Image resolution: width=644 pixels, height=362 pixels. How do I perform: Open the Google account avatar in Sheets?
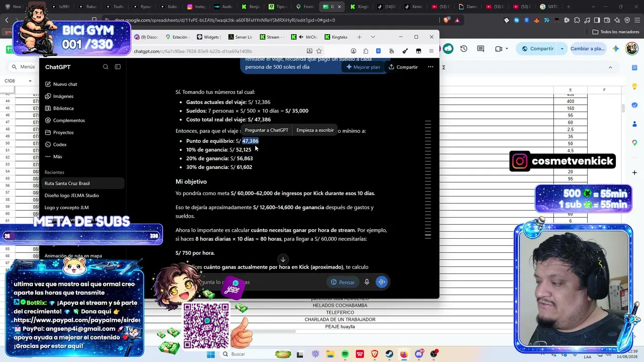point(632,49)
